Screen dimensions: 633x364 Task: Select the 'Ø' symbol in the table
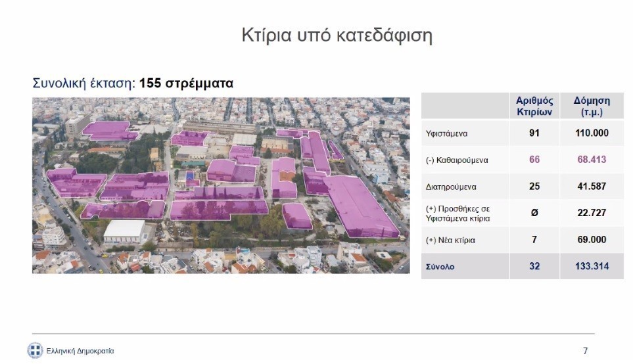pyautogui.click(x=534, y=213)
